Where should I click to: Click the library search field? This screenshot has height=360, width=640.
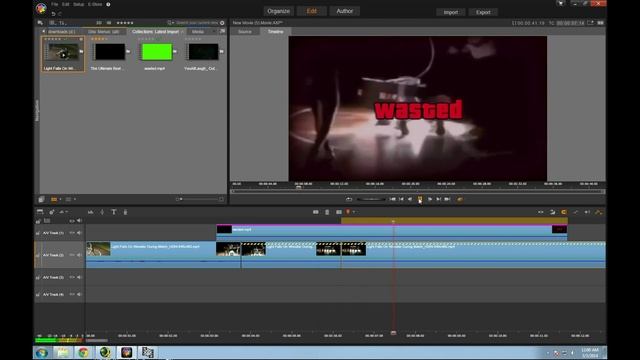coord(197,23)
